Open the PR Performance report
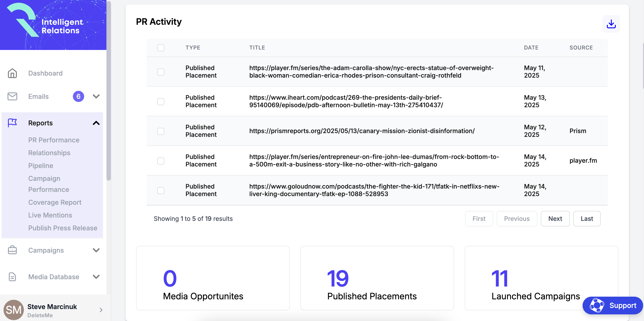Viewport: 644px width, 321px height. click(x=54, y=140)
